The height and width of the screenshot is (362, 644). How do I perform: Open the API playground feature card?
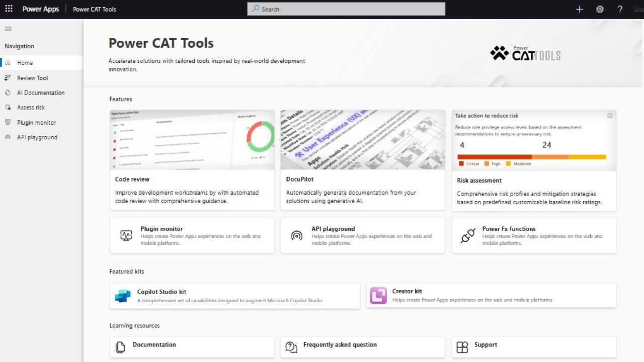[x=363, y=235]
